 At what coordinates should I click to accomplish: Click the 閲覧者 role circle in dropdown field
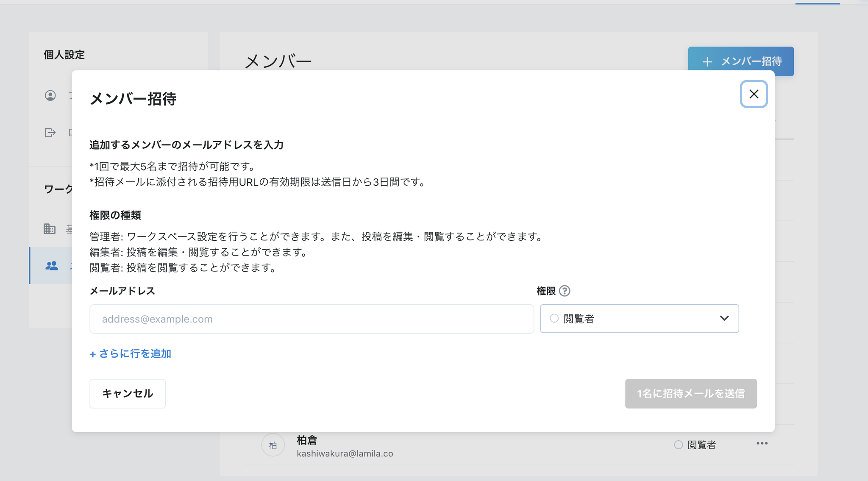click(x=554, y=318)
